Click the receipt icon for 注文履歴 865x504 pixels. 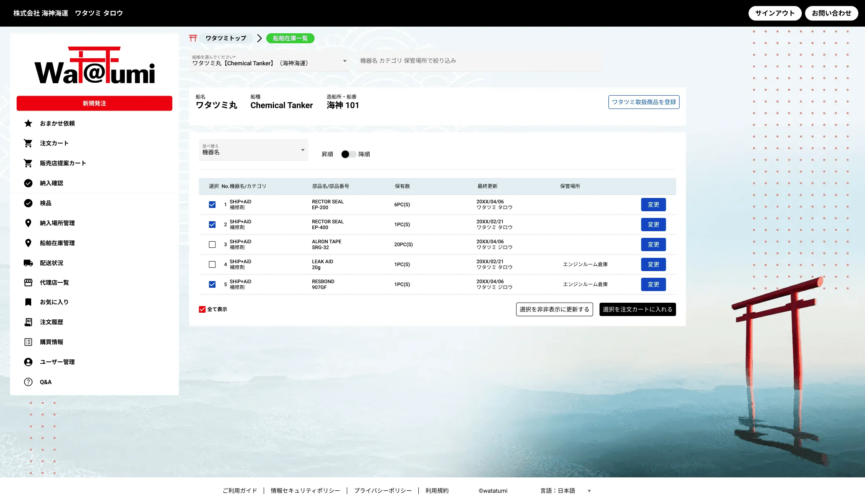pyautogui.click(x=28, y=322)
